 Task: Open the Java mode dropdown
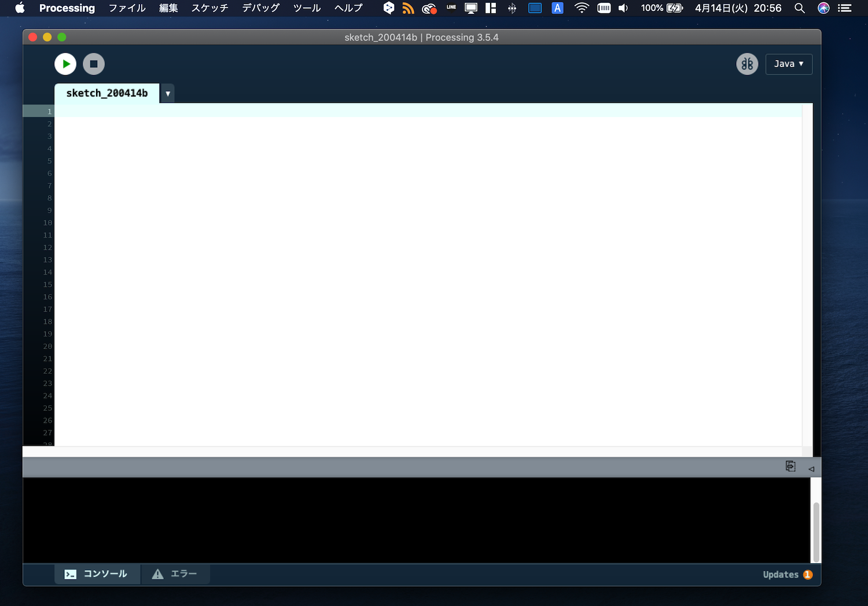788,64
